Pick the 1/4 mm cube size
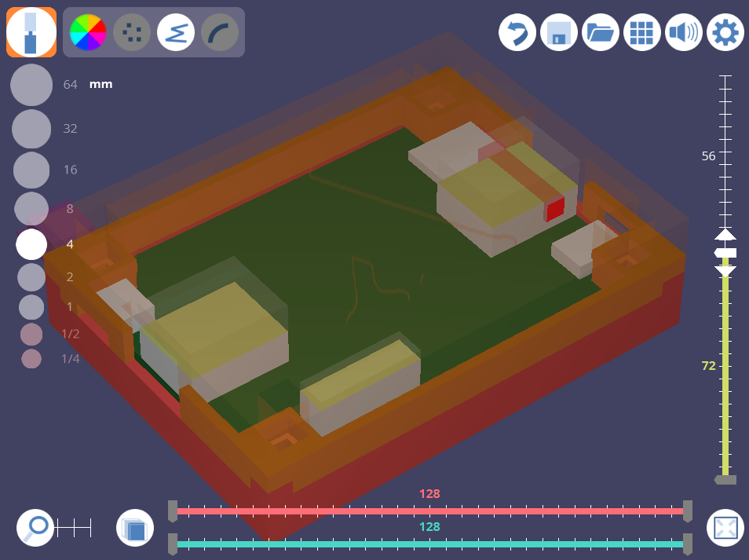This screenshot has width=749, height=560. click(x=31, y=359)
